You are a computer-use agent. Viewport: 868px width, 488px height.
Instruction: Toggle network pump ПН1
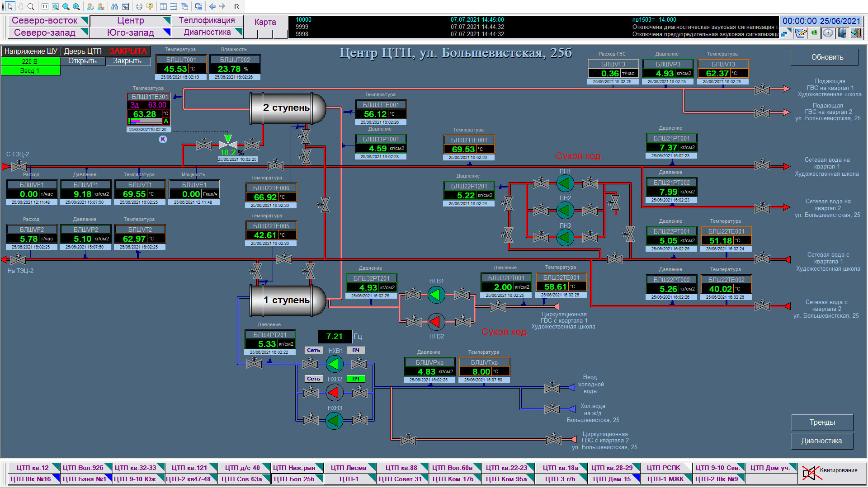[x=565, y=183]
